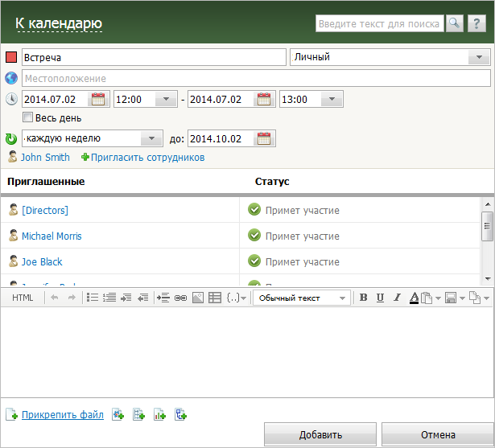The width and height of the screenshot is (495, 448).
Task: Open Joe Black profile link
Action: (x=42, y=262)
